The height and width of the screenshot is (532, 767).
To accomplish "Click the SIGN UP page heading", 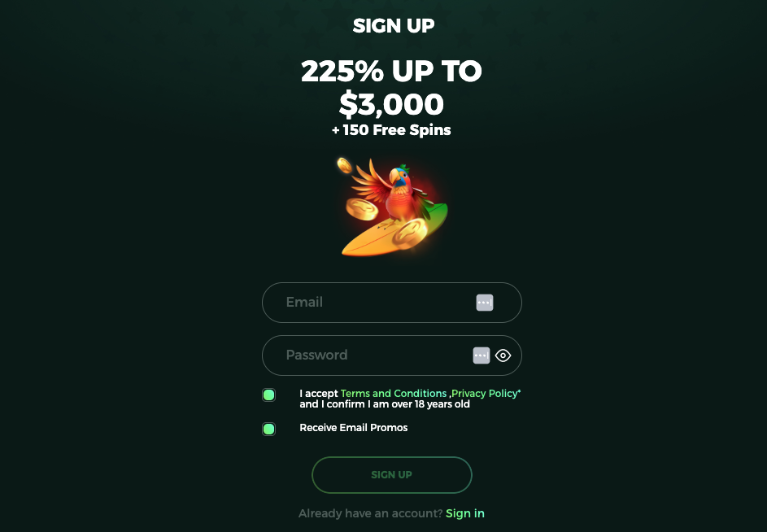I will click(394, 26).
